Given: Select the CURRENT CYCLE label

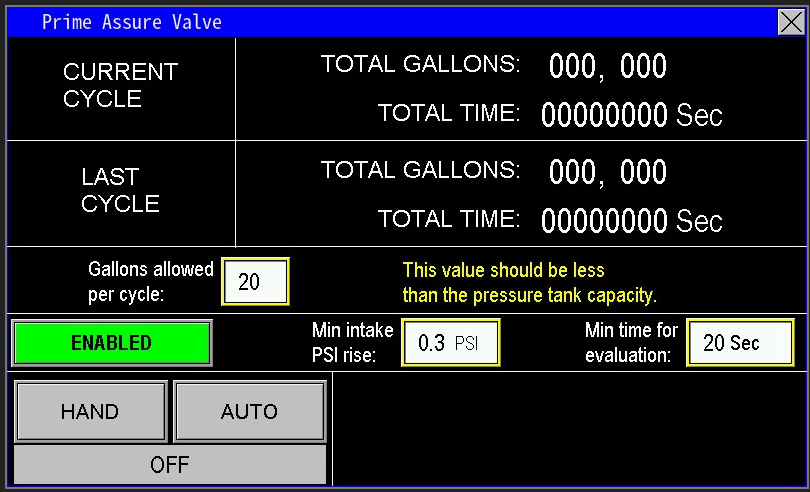Looking at the screenshot, I should 120,86.
